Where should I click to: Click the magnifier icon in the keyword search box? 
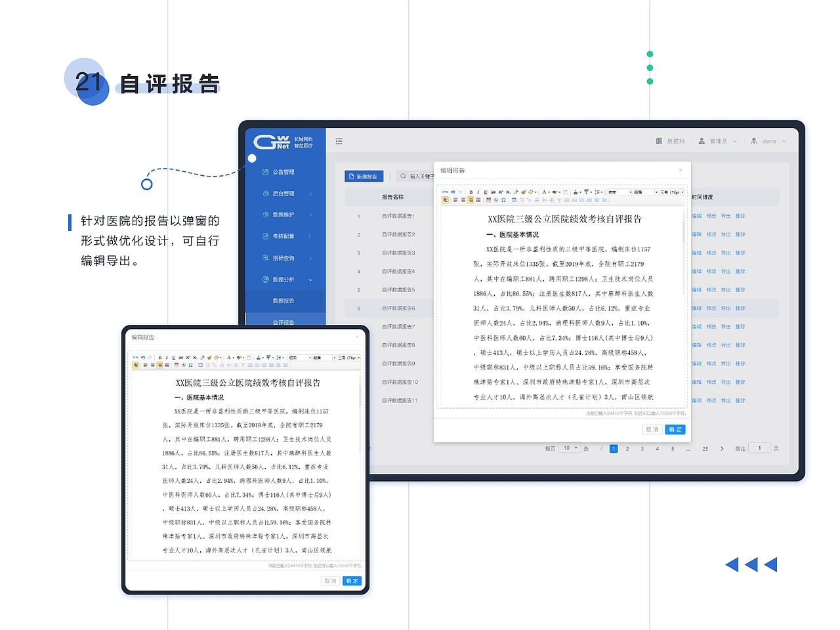pos(403,176)
